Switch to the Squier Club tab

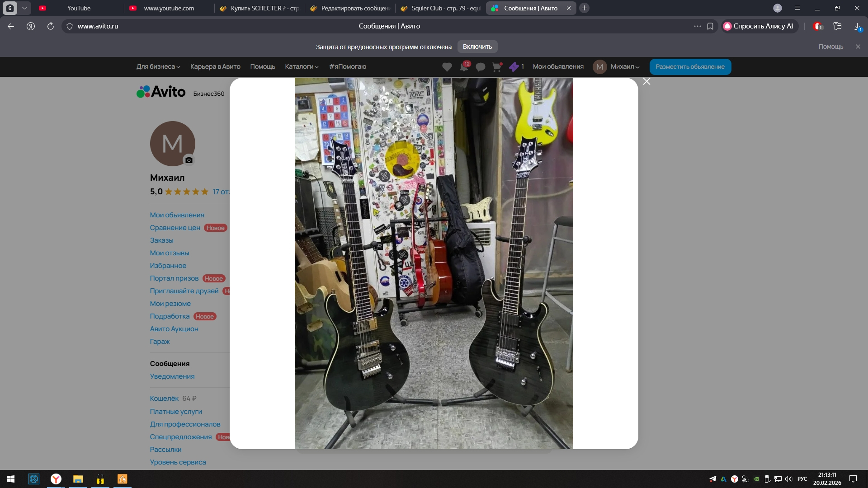pos(441,8)
